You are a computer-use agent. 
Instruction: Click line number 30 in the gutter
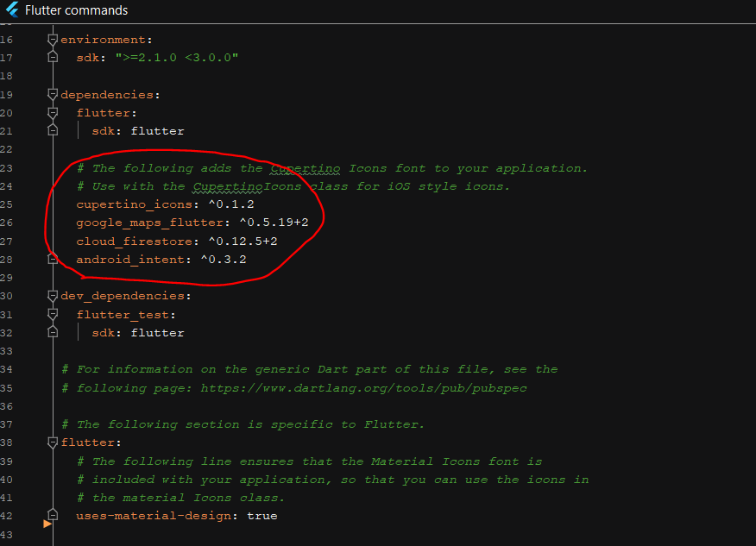(x=6, y=296)
